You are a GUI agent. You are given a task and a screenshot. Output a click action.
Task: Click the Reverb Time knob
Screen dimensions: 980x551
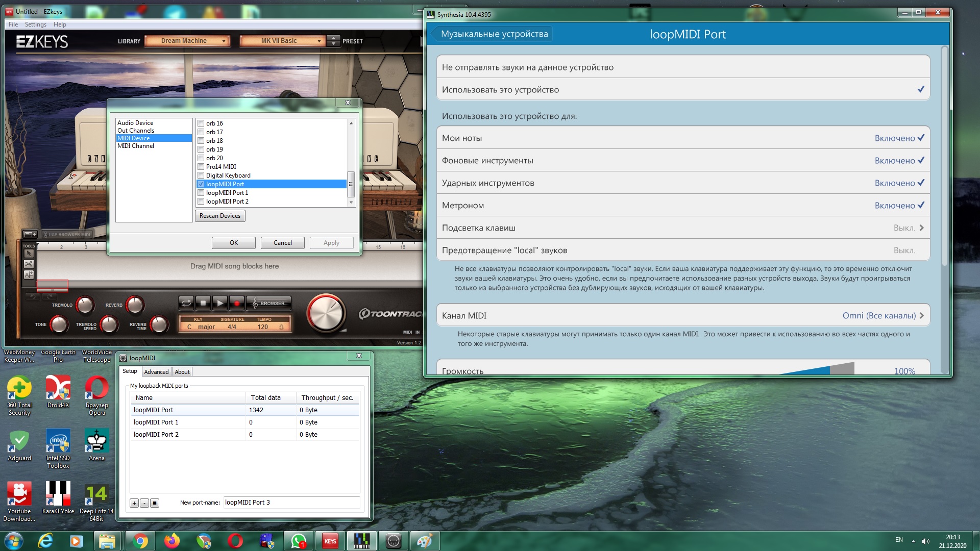[159, 324]
